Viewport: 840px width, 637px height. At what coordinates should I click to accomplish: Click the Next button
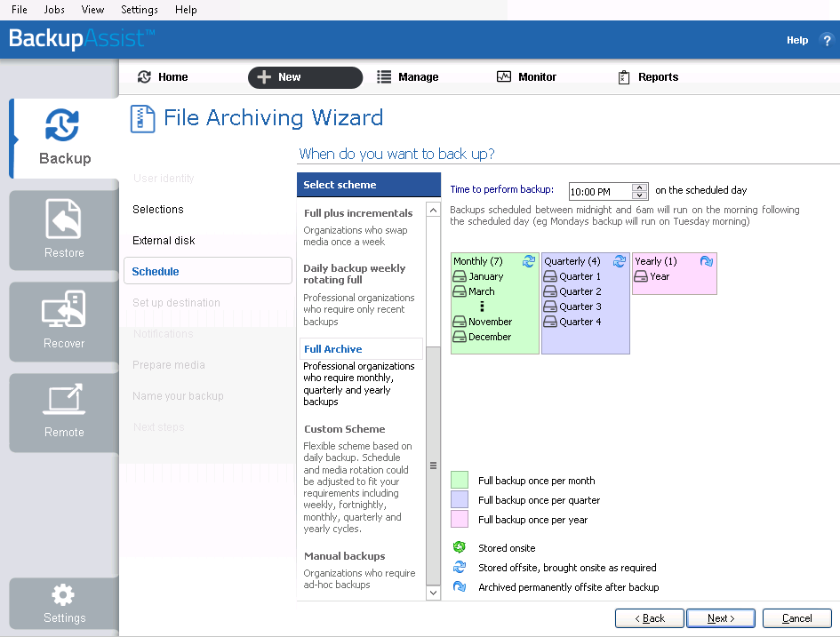[721, 618]
